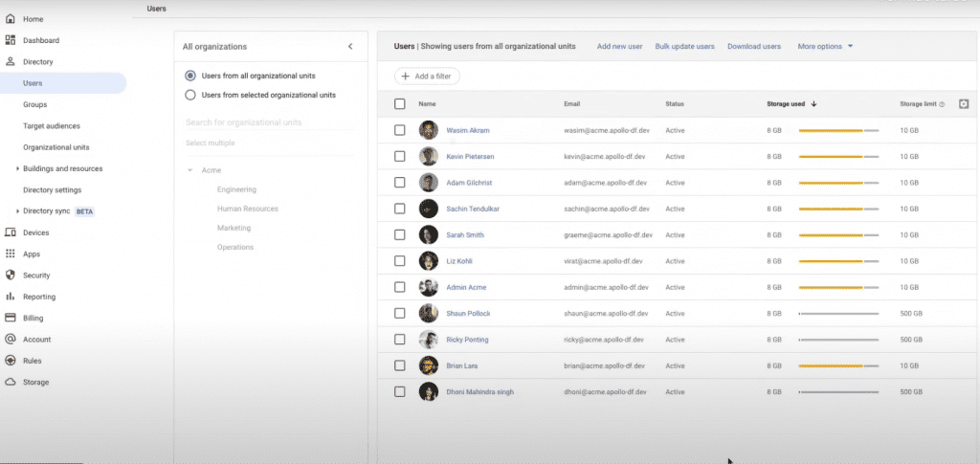Click the Home icon in sidebar
Viewport: 980px width, 464px height.
click(10, 19)
